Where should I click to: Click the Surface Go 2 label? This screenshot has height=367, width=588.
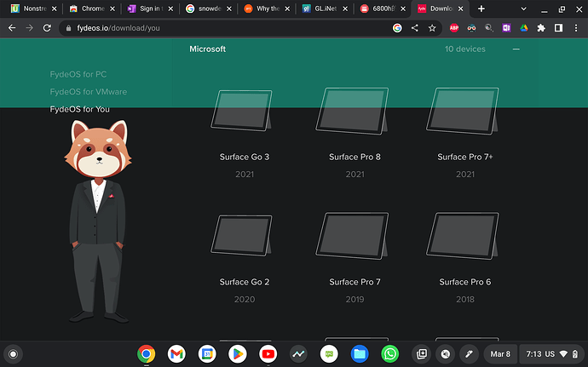[245, 282]
